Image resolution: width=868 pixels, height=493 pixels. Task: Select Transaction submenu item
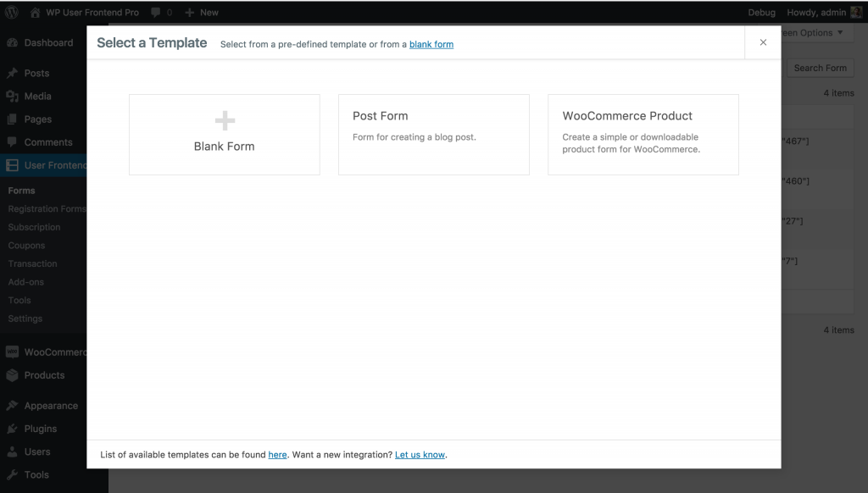33,263
